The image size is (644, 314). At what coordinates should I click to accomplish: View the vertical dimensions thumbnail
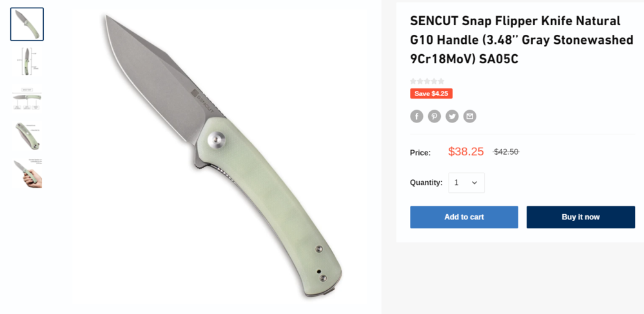[27, 62]
